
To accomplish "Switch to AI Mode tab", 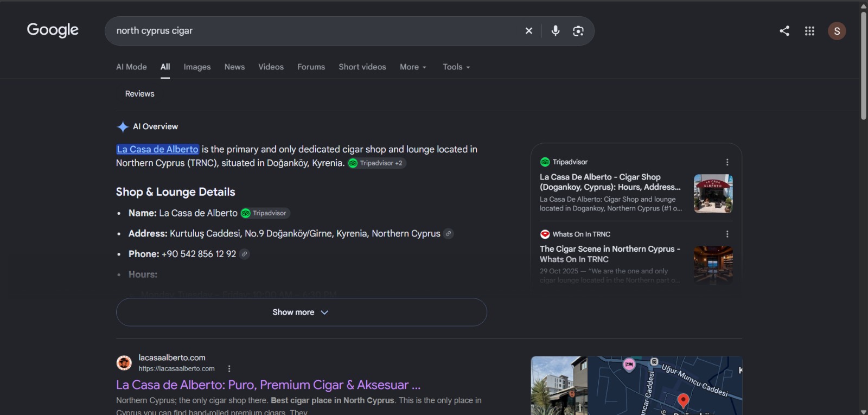I will pyautogui.click(x=131, y=67).
